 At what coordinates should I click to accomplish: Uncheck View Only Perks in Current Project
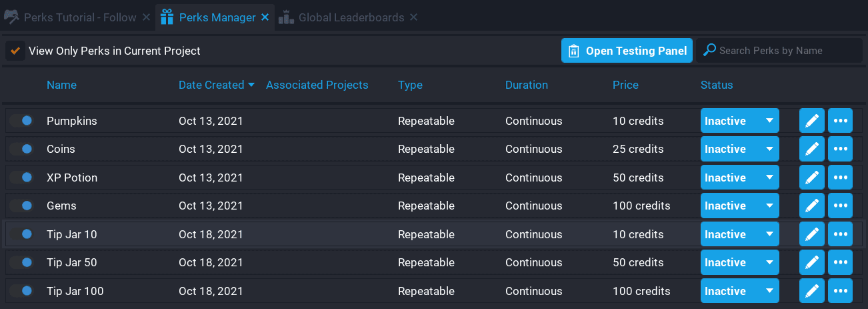[15, 51]
